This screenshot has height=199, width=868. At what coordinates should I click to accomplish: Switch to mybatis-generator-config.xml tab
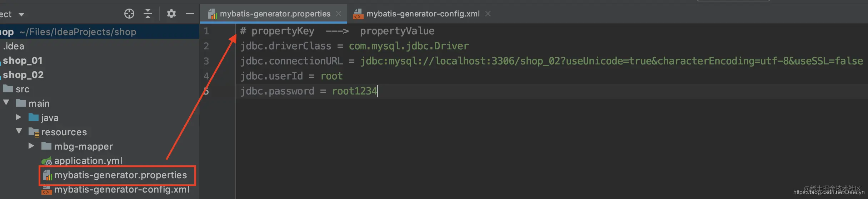coord(423,14)
